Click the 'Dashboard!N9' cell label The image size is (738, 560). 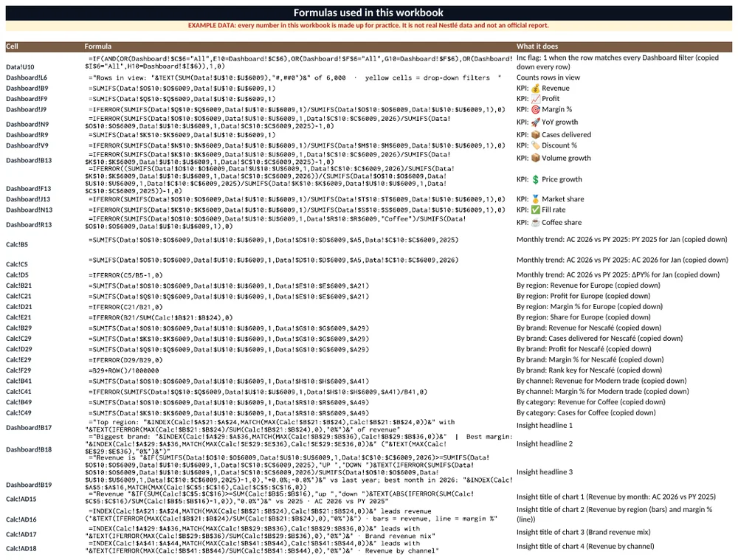(x=27, y=124)
